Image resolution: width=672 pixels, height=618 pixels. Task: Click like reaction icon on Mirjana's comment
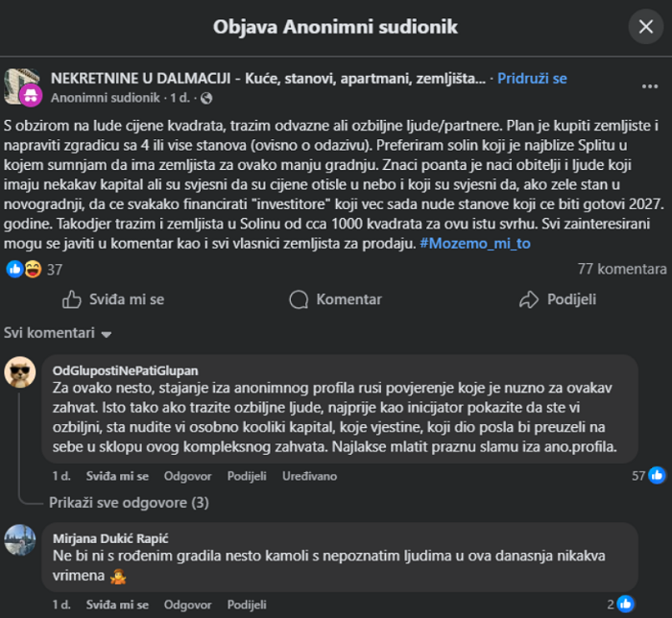point(626,605)
